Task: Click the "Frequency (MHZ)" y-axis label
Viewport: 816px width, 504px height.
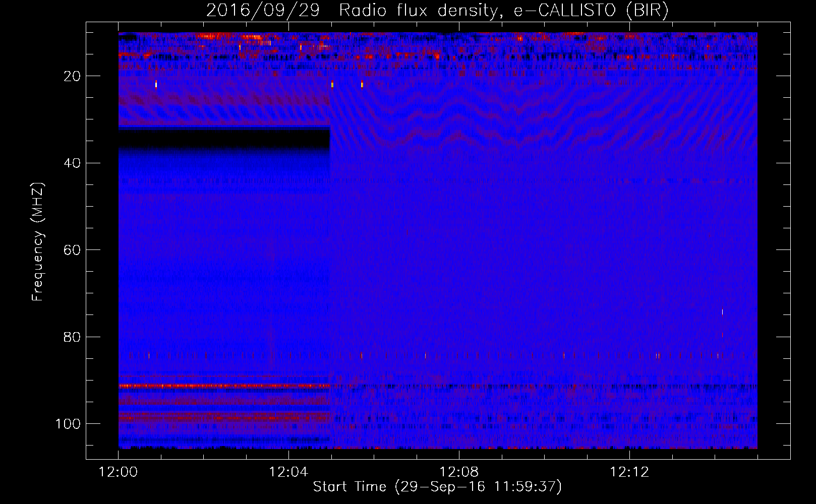Action: click(x=38, y=242)
